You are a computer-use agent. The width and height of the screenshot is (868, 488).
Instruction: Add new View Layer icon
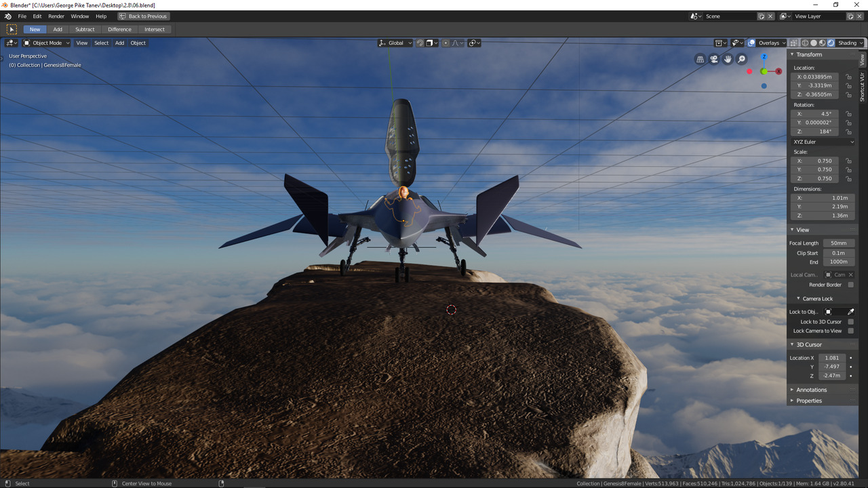[x=850, y=16]
